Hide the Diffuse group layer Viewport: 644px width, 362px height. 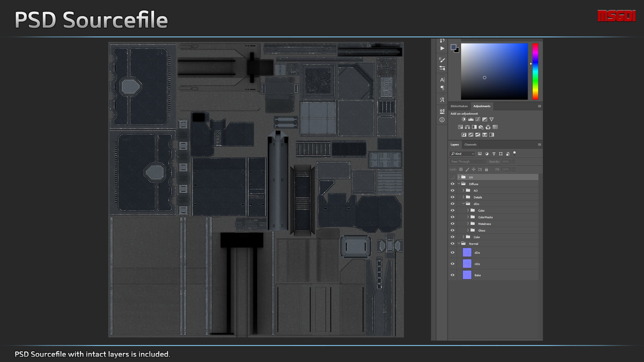[x=452, y=184]
